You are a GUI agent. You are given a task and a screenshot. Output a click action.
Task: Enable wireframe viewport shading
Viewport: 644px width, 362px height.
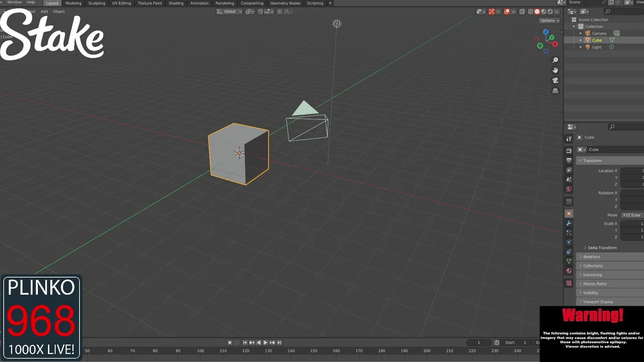click(530, 12)
